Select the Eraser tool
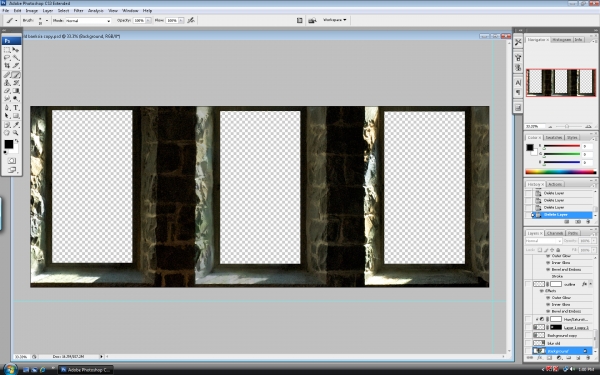The height and width of the screenshot is (375, 600). 7,91
